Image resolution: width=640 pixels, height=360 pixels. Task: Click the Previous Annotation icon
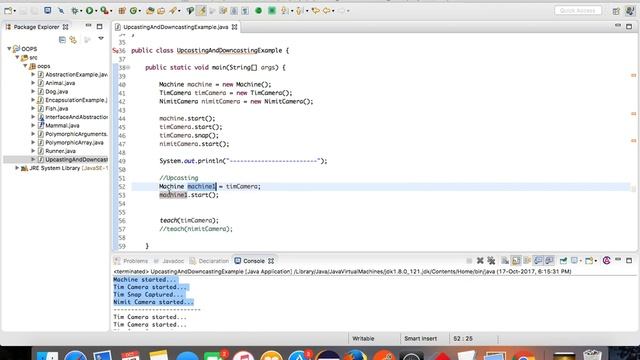click(299, 11)
